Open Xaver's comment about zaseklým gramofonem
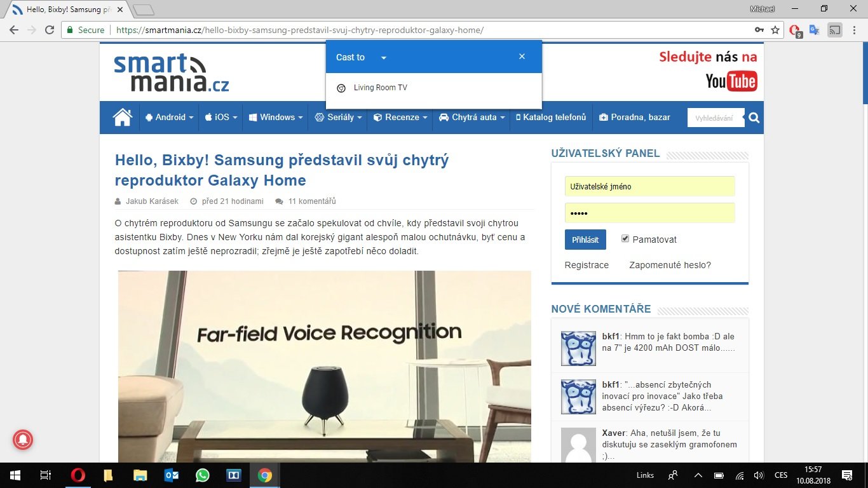This screenshot has height=488, width=868. (x=670, y=445)
